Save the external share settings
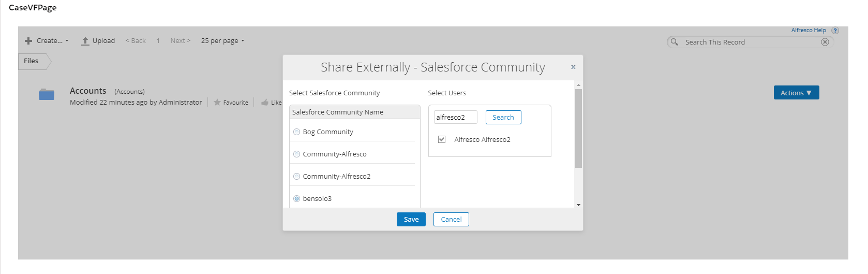Viewport: 868px width, 274px height. pyautogui.click(x=411, y=220)
